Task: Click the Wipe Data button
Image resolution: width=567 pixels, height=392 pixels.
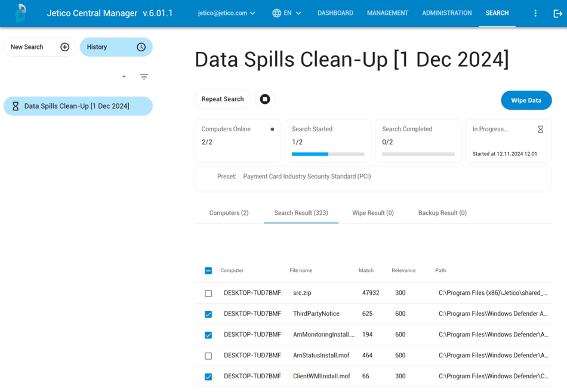Action: tap(526, 100)
